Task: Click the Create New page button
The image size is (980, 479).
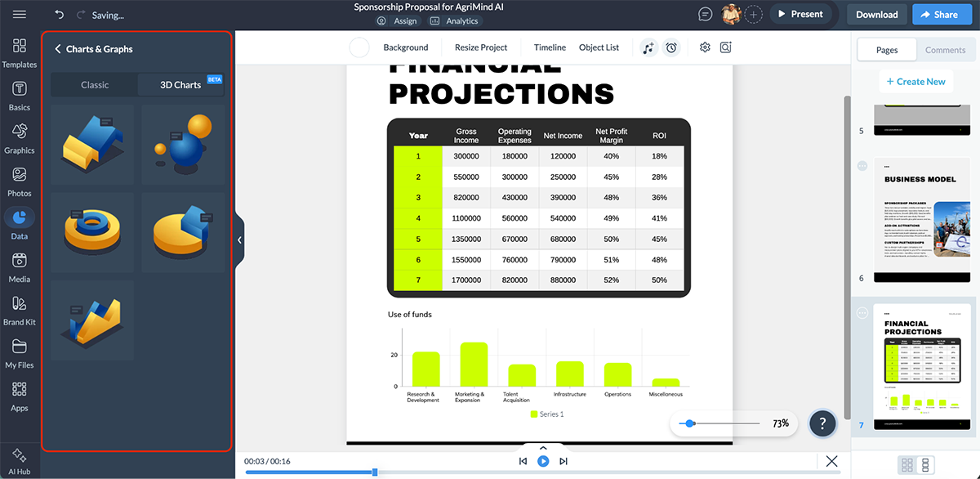Action: coord(915,81)
